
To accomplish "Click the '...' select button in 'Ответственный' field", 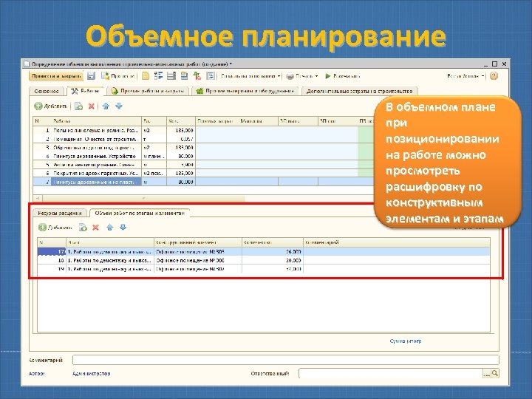I will tap(486, 374).
